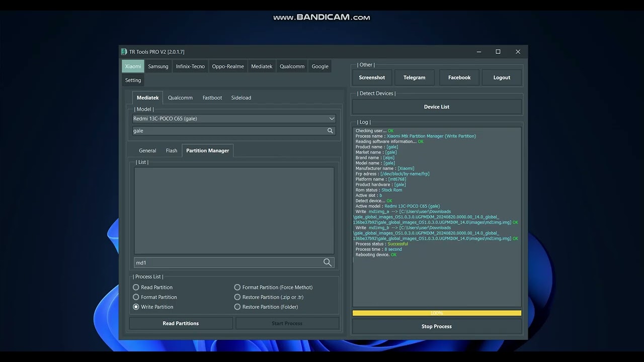Expand the Model dropdown arrow for Redmi 13C-POCO C65
Screen dimensions: 644x362
point(332,119)
